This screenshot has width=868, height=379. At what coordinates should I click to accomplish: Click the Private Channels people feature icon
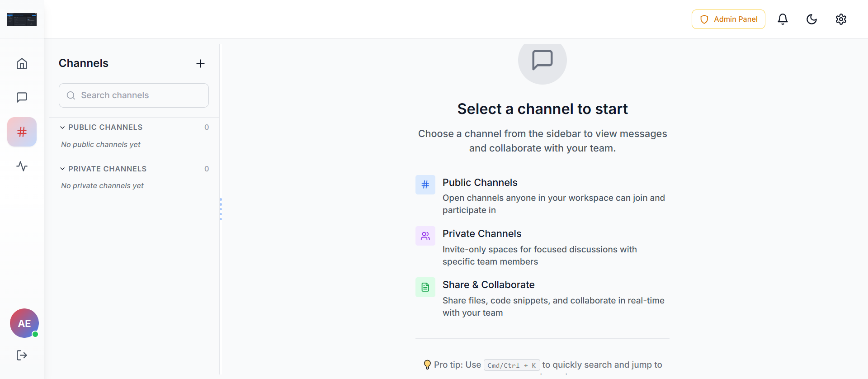[x=425, y=236]
